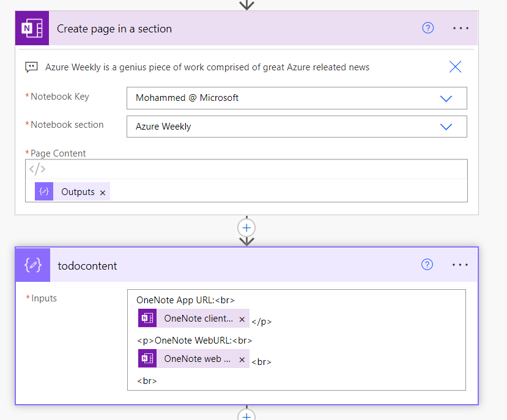
Task: Add a step below the todocontent action
Action: point(246,415)
